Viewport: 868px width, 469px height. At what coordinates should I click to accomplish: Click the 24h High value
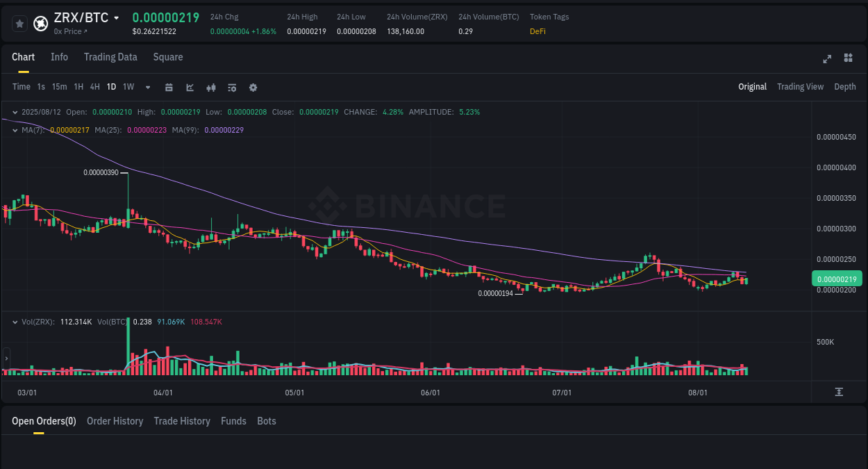coord(306,31)
